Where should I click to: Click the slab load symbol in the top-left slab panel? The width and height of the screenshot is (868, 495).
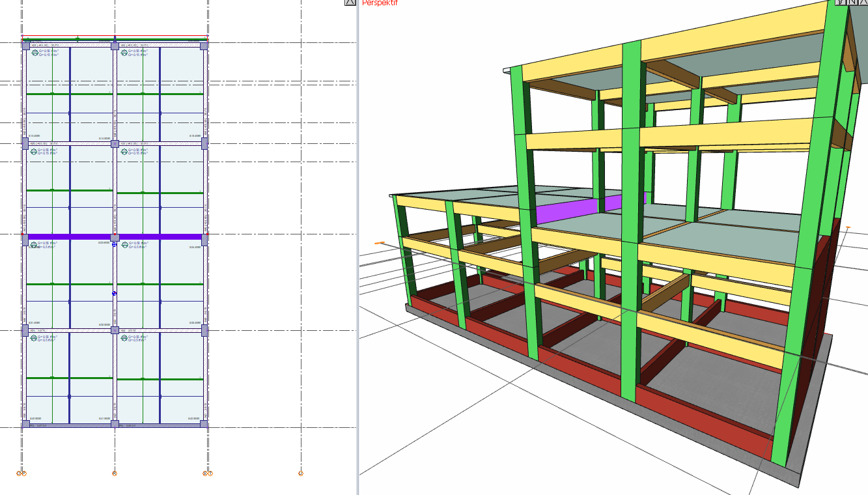pos(35,53)
